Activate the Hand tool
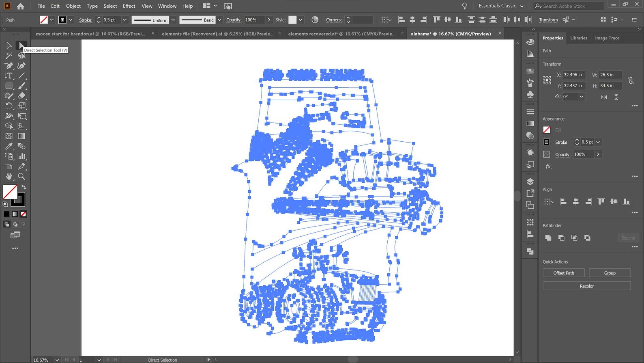 pos(9,177)
